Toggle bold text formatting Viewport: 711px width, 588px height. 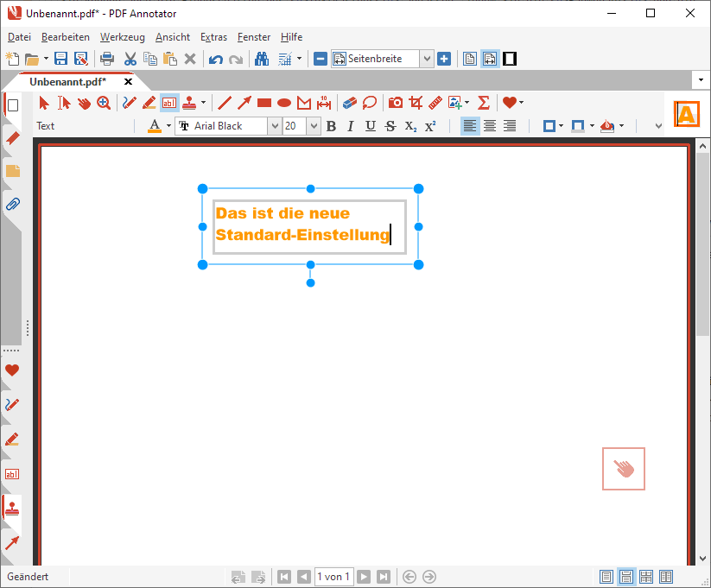tap(331, 126)
